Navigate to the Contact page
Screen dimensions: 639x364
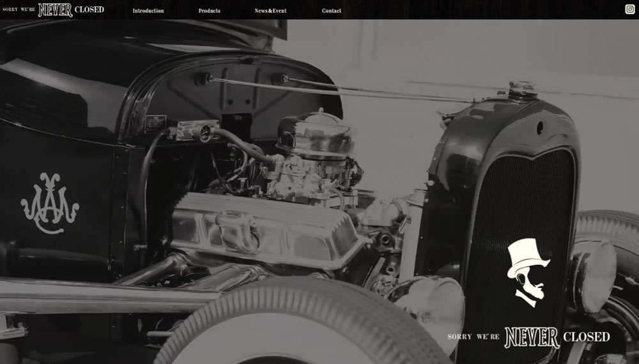point(332,11)
